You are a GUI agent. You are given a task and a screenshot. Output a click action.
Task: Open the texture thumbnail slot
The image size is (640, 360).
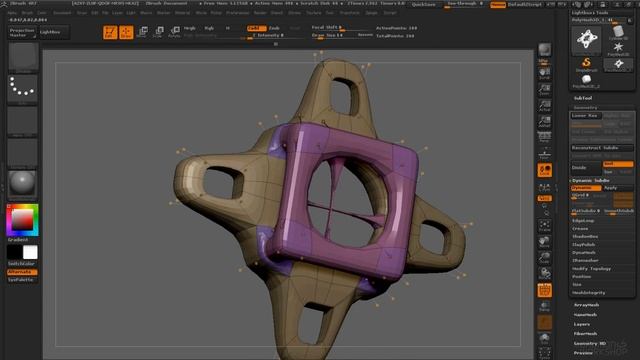[22, 152]
